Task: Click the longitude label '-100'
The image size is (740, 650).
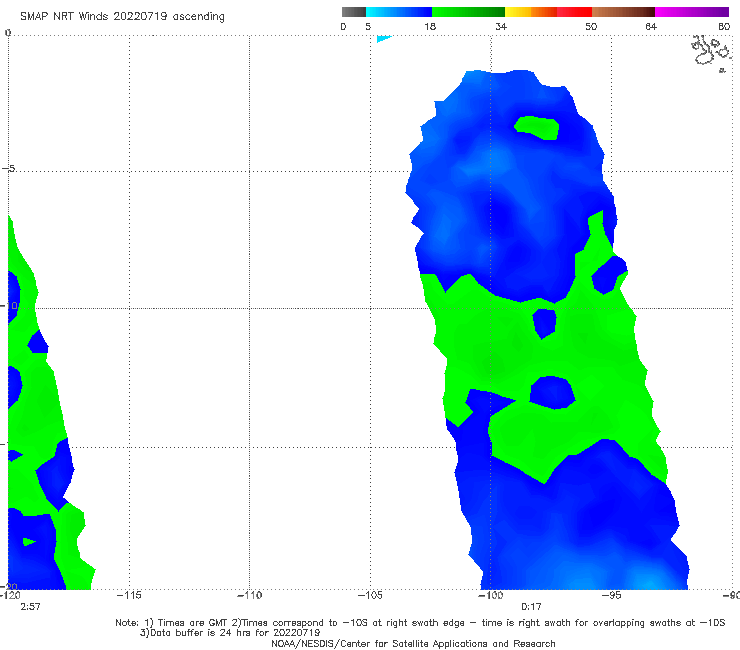Action: tap(490, 595)
